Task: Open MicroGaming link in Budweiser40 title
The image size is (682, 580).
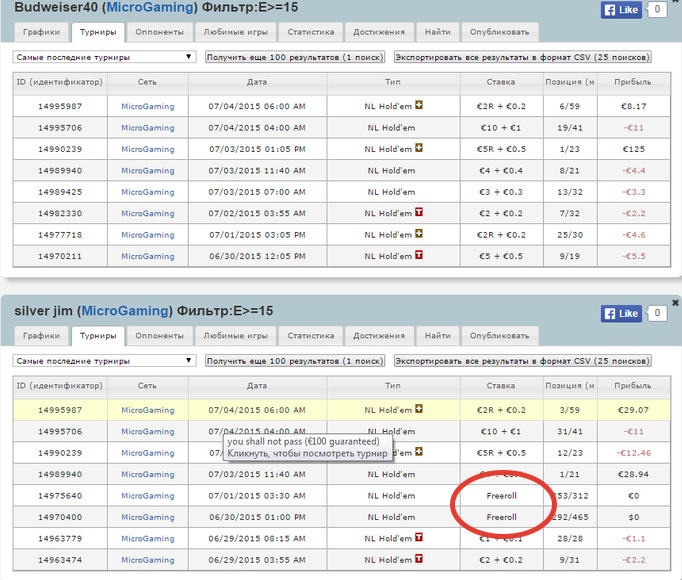Action: coord(150,7)
